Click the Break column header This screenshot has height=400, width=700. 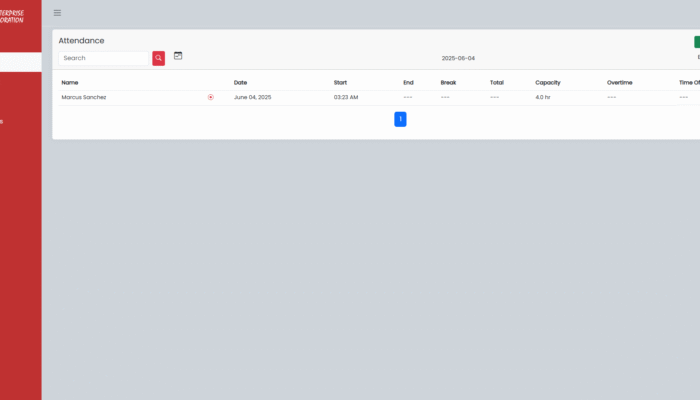pos(448,83)
